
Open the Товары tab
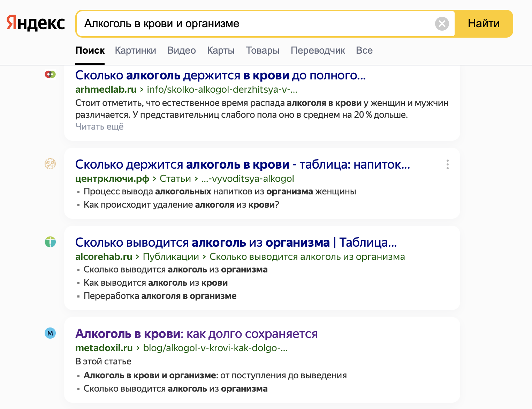point(263,51)
